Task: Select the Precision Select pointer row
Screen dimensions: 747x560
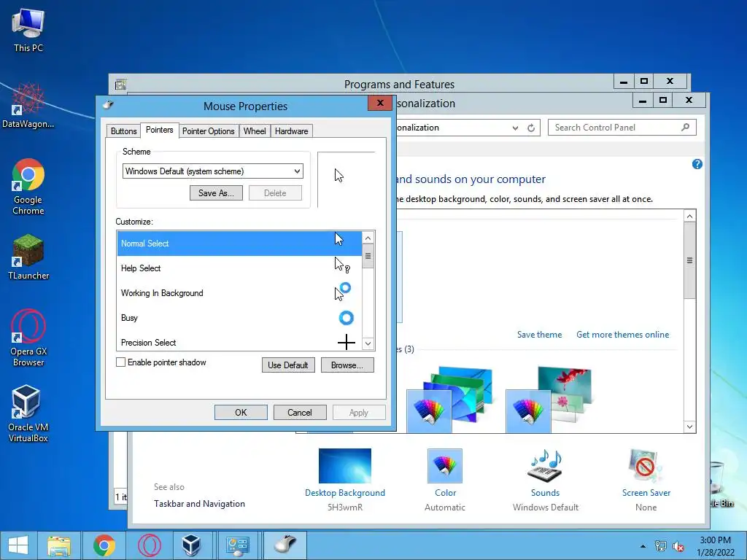Action: 239,341
